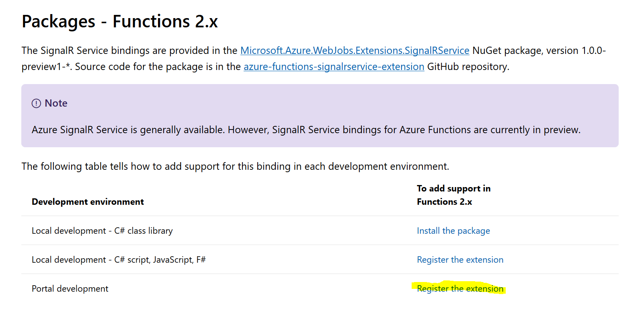Open the azure-functions-signalrservice-extension GitHub link
This screenshot has width=644, height=317.
[x=334, y=67]
